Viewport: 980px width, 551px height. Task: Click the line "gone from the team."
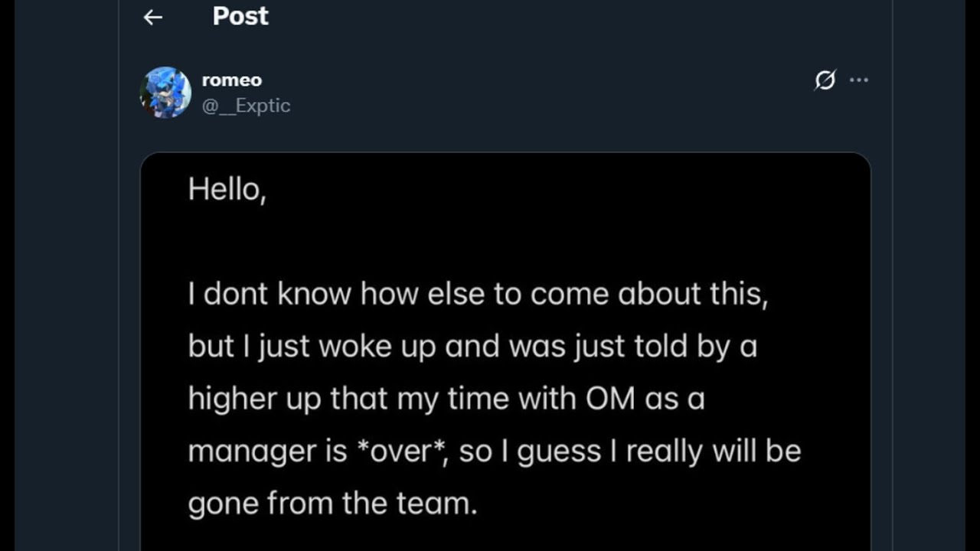click(332, 504)
